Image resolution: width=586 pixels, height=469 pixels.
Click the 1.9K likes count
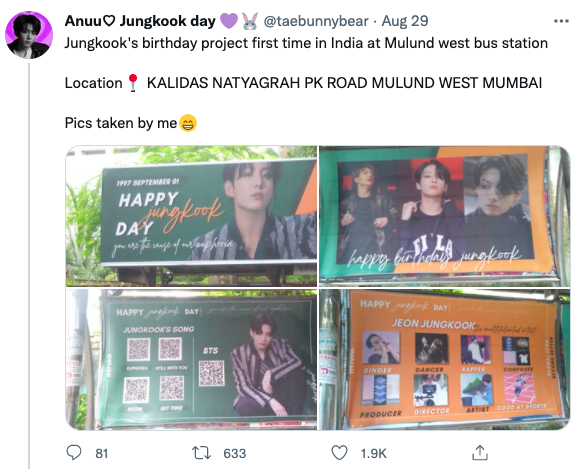point(373,453)
